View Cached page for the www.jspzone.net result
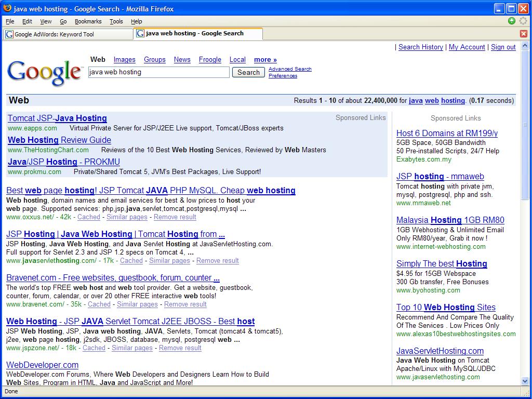The image size is (532, 399). click(94, 348)
